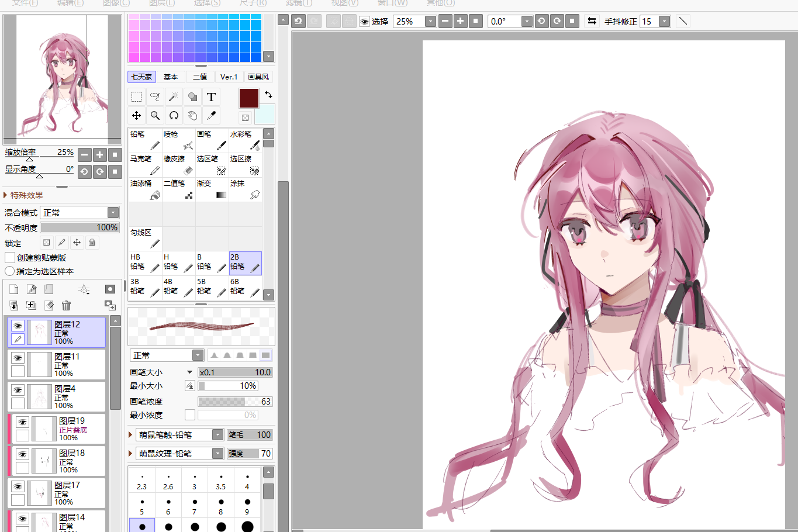This screenshot has height=532, width=798.
Task: Enable 创建剪贴蒙版 checkbox
Action: pyautogui.click(x=9, y=258)
